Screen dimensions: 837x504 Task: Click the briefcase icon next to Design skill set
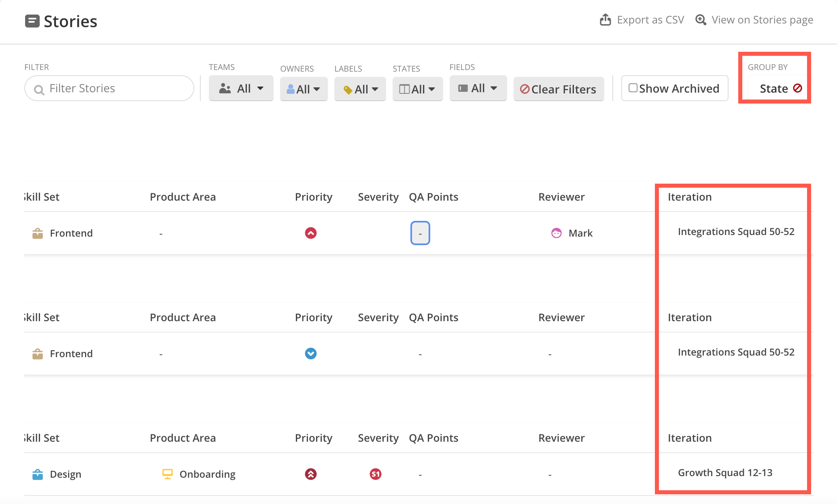click(x=38, y=474)
